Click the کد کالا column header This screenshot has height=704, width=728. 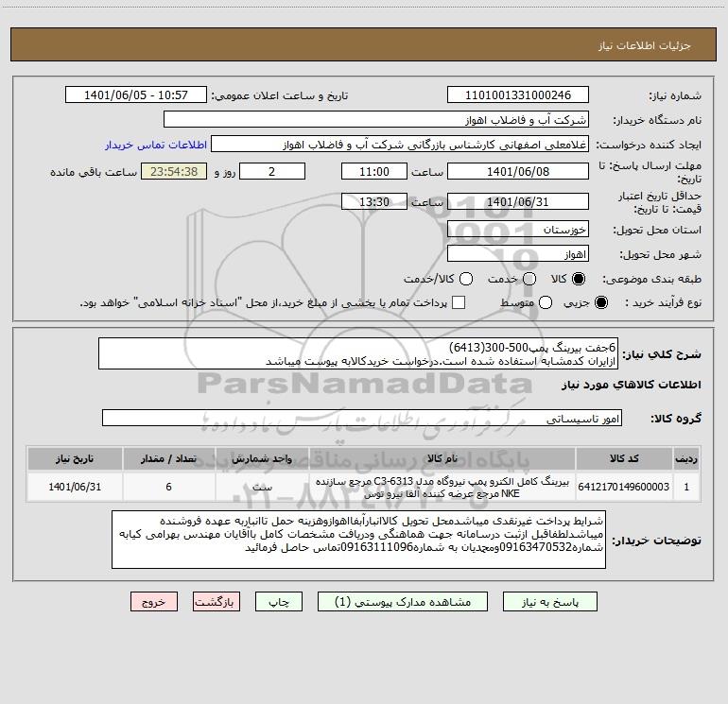point(624,458)
